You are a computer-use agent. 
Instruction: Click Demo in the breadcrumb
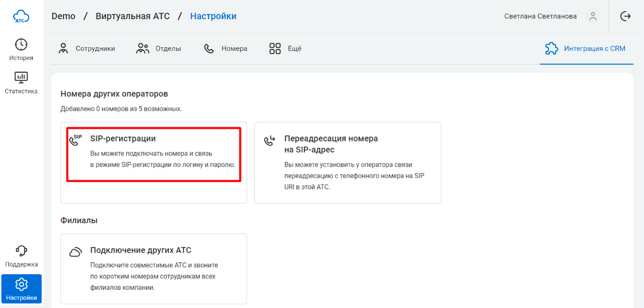63,16
